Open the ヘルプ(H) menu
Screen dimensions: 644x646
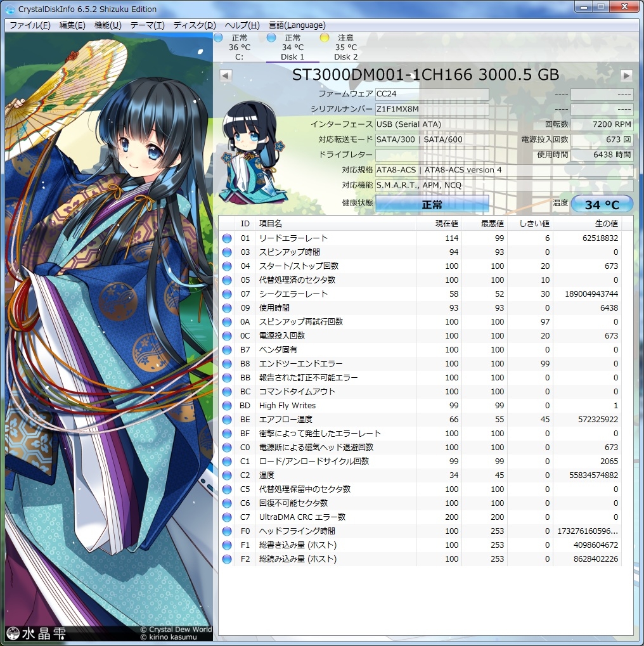coord(242,25)
